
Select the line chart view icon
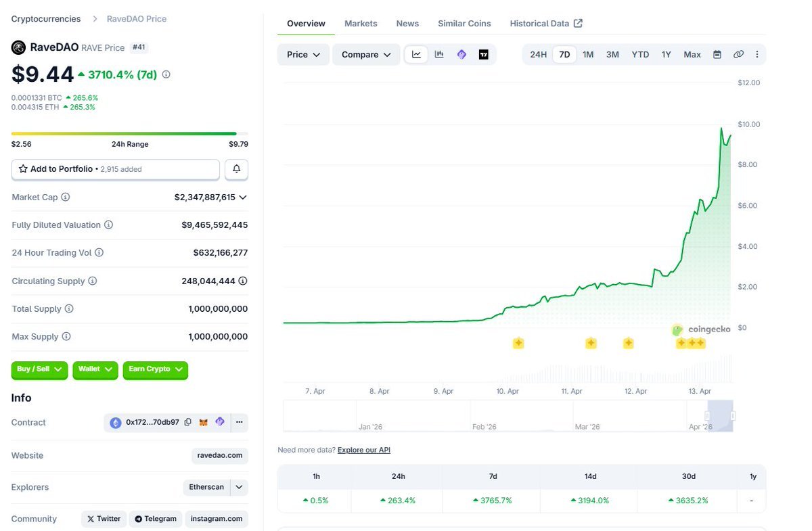click(x=415, y=54)
